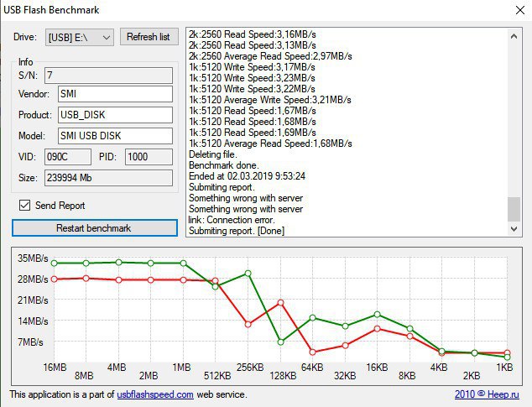Viewport: 532px width, 407px height.
Task: Click the Vendor field showing SMI
Action: tap(115, 94)
